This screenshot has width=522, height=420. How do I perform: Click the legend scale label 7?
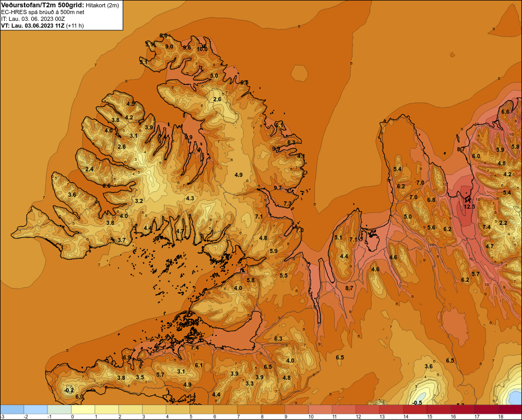click(x=239, y=417)
